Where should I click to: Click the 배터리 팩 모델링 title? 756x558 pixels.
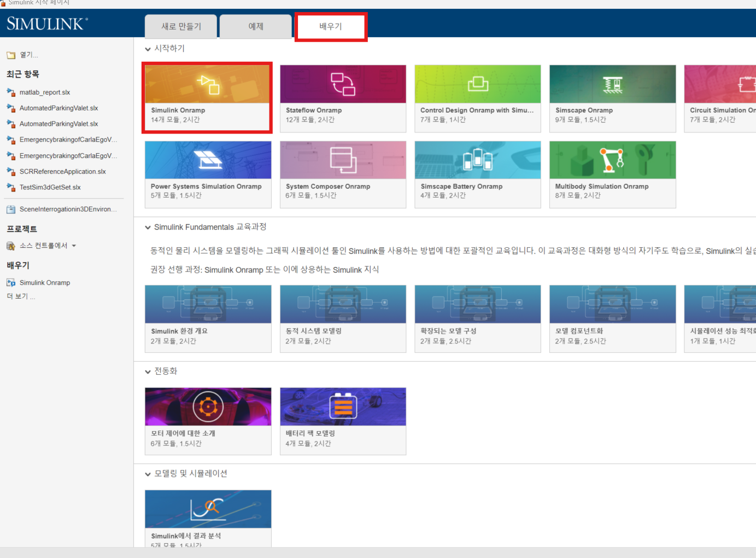coord(310,433)
